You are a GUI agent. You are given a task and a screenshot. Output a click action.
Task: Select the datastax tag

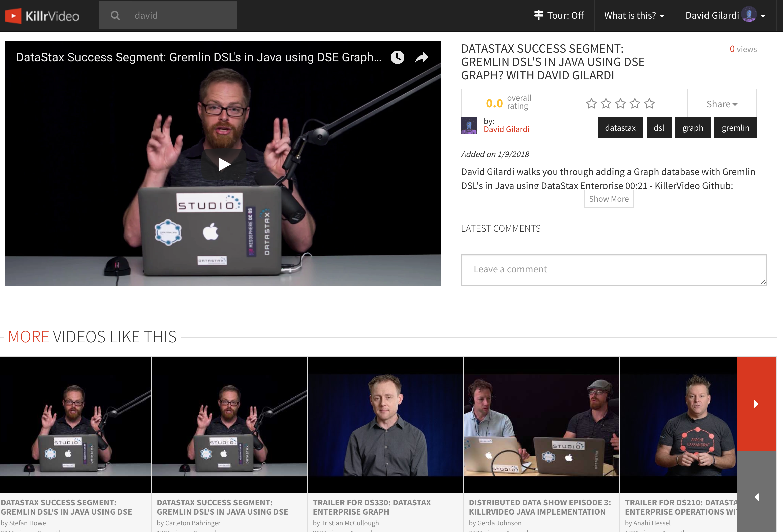coord(620,128)
